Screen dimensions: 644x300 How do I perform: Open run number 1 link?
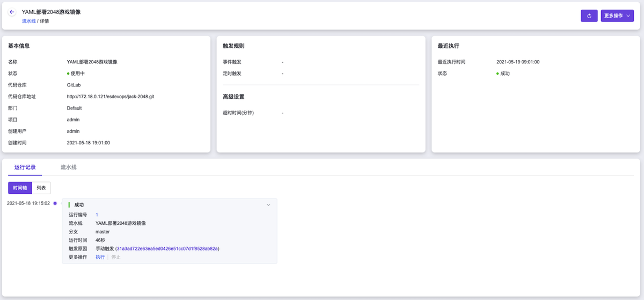pyautogui.click(x=97, y=215)
